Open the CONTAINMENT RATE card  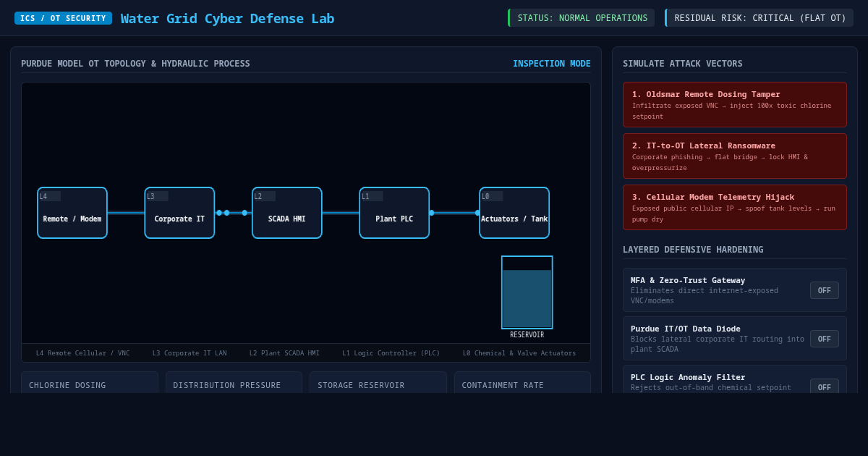tap(522, 383)
